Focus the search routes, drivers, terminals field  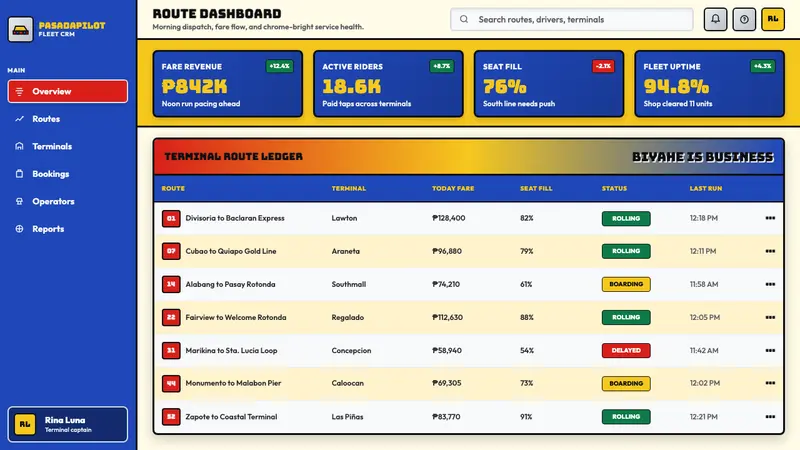[x=571, y=19]
